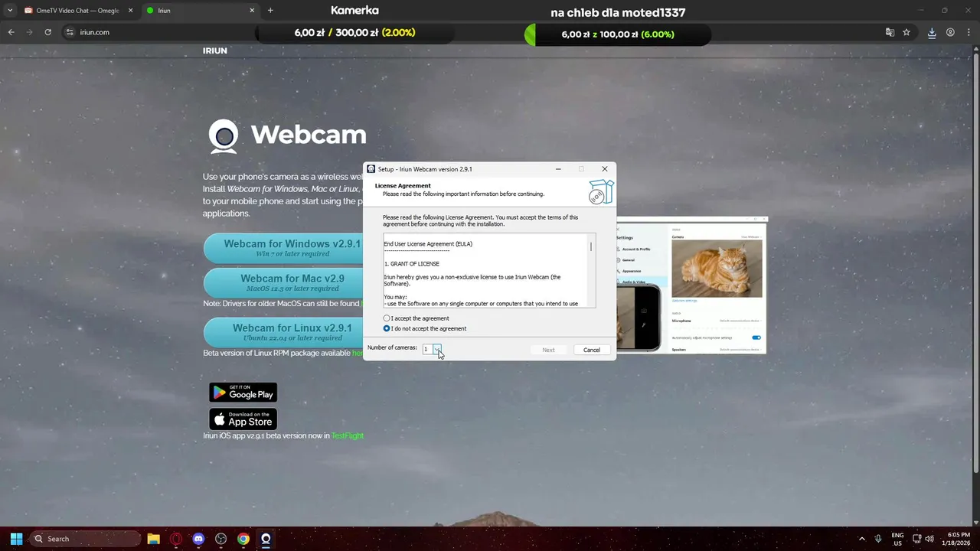Click the browser forward arrow
Image resolution: width=980 pixels, height=551 pixels.
click(29, 32)
